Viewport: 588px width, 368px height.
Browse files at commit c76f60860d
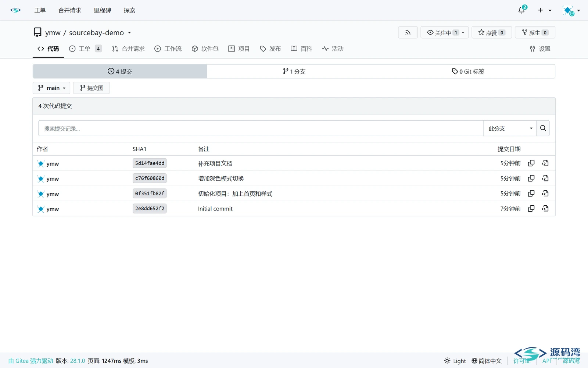pyautogui.click(x=545, y=178)
